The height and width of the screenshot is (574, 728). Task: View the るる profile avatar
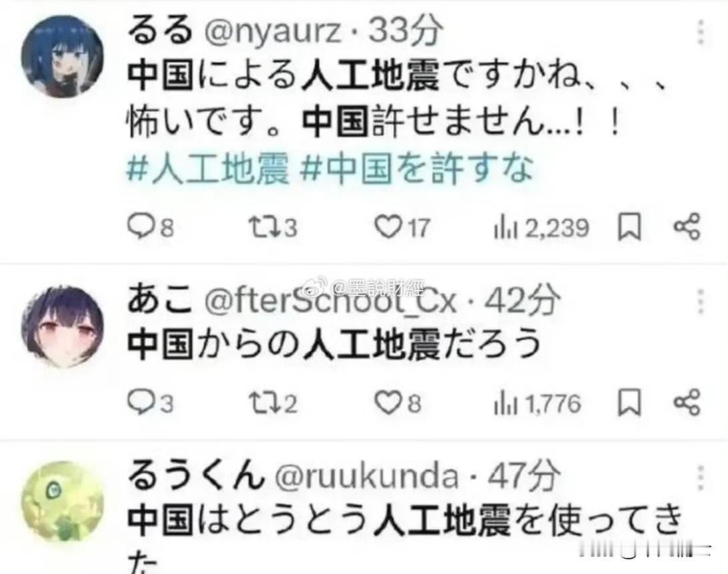(x=63, y=56)
